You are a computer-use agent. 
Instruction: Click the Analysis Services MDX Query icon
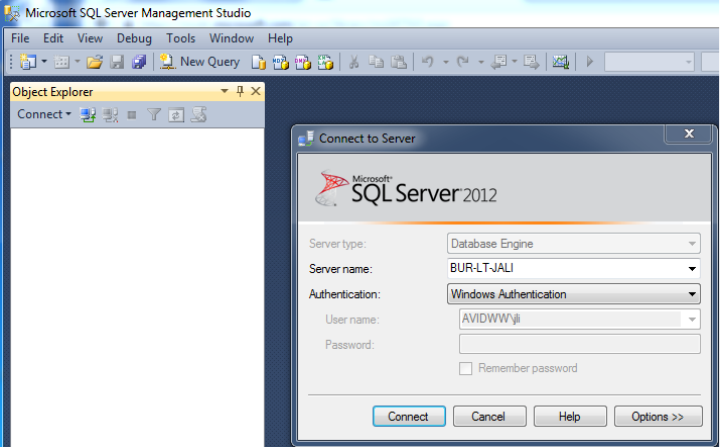[281, 62]
